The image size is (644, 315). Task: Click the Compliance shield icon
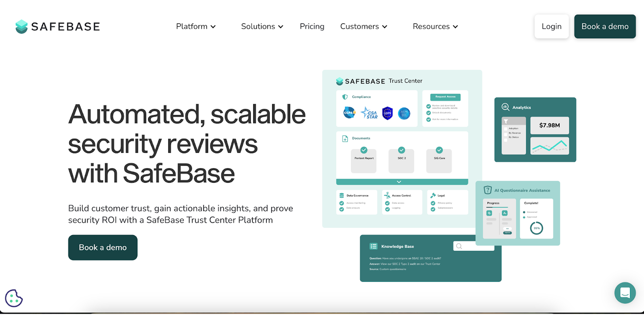[345, 97]
